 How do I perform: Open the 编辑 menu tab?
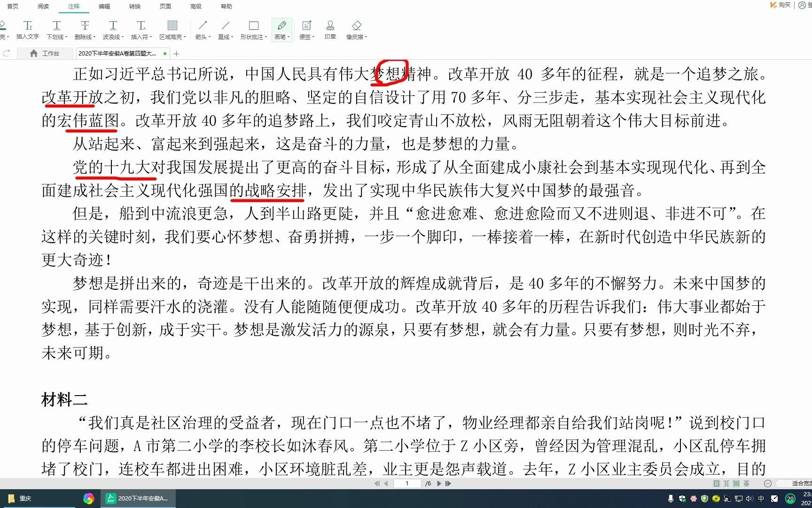[x=104, y=7]
